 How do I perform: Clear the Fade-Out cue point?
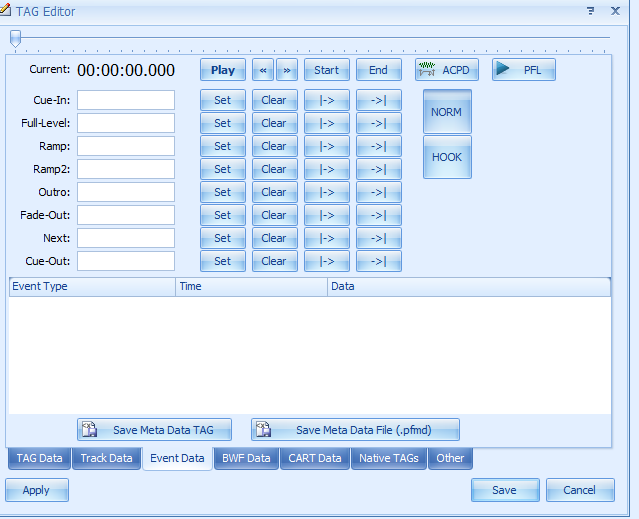[x=274, y=215]
